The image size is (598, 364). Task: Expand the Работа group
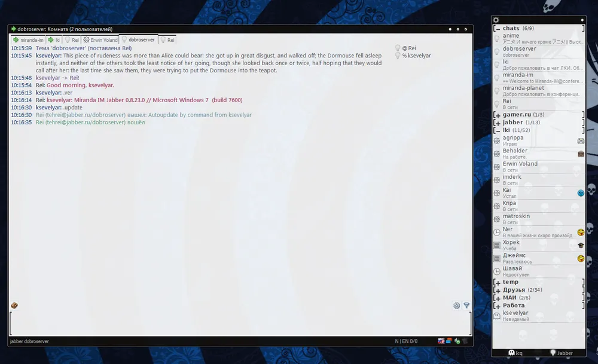click(x=497, y=305)
